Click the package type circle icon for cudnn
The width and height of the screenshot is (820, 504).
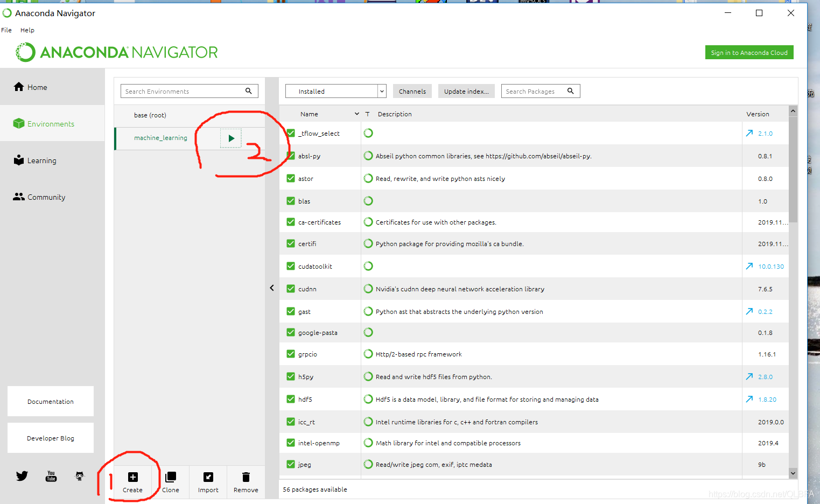(368, 289)
